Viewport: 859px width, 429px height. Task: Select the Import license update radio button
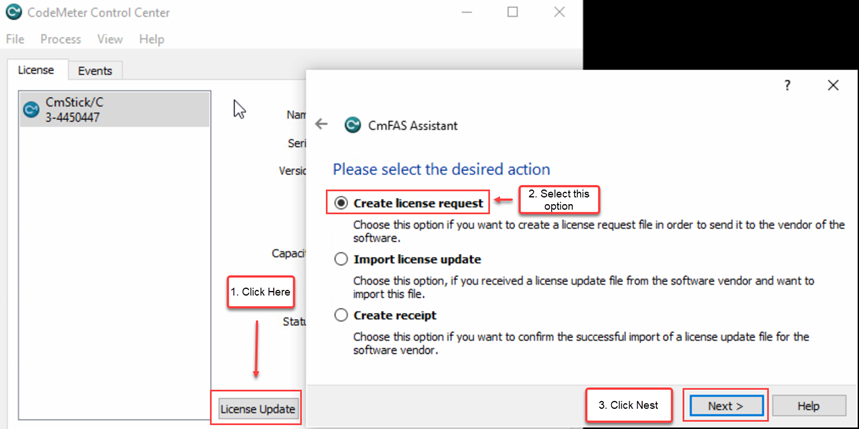coord(341,259)
